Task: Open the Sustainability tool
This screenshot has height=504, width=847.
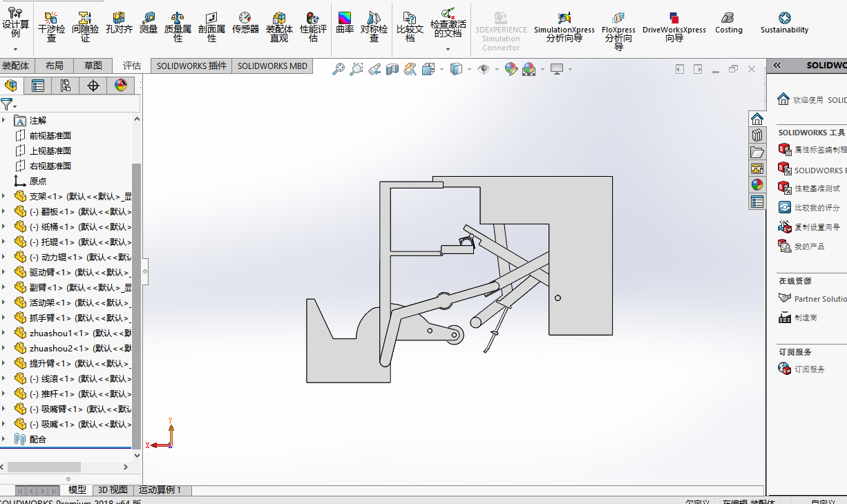Action: point(784,23)
